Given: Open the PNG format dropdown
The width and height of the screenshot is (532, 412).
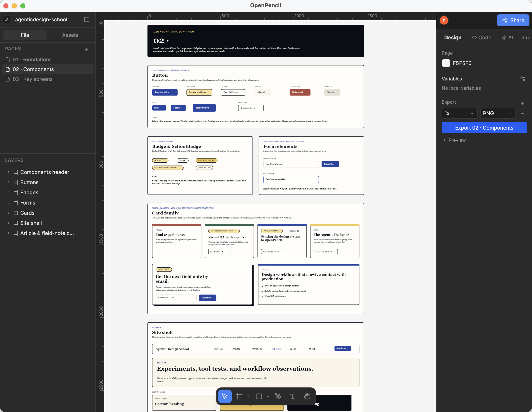Looking at the screenshot, I should pyautogui.click(x=498, y=113).
